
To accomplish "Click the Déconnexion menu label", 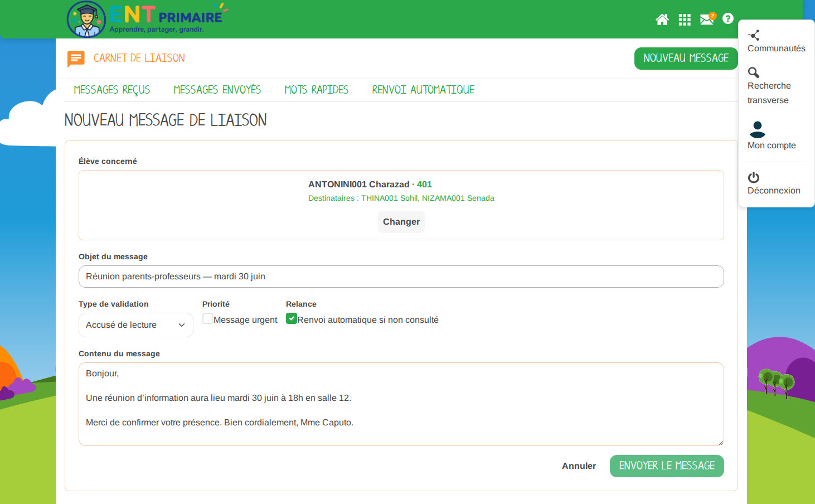I will point(774,191).
